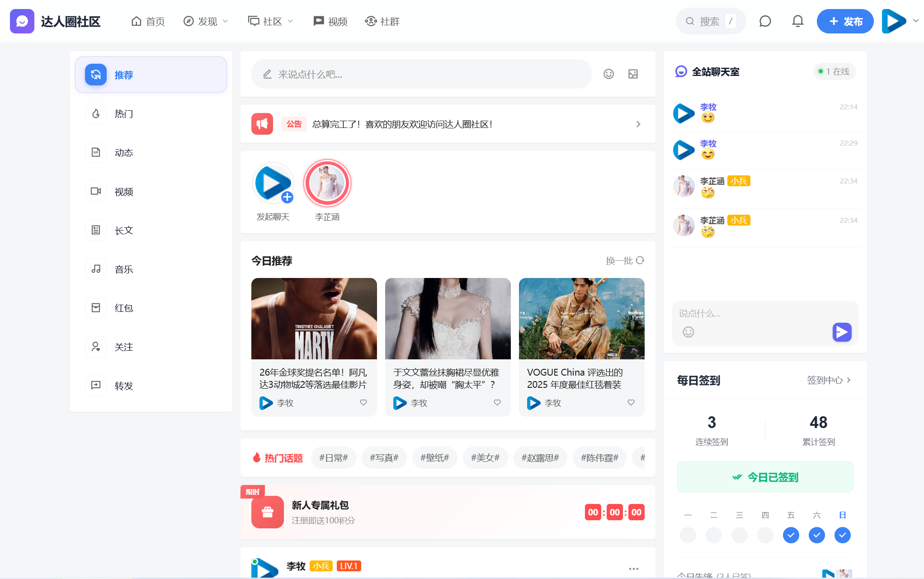Click the send icon in the chatroom input

[x=841, y=332]
